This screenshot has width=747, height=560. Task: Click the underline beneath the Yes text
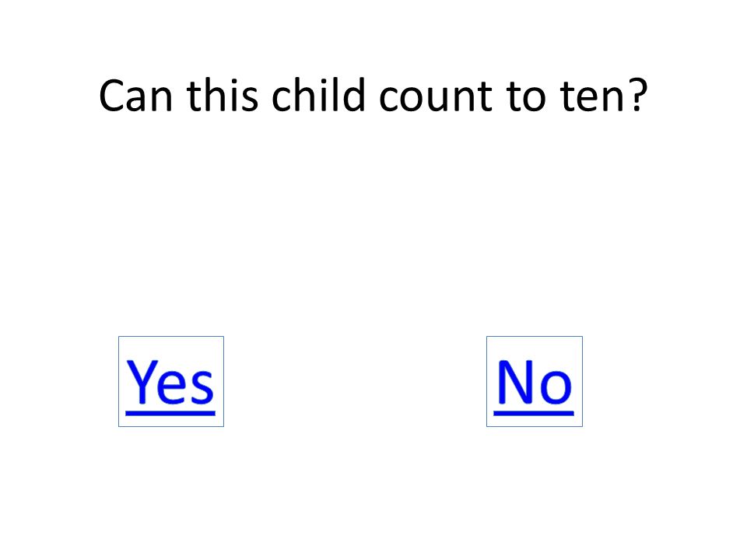(x=170, y=413)
